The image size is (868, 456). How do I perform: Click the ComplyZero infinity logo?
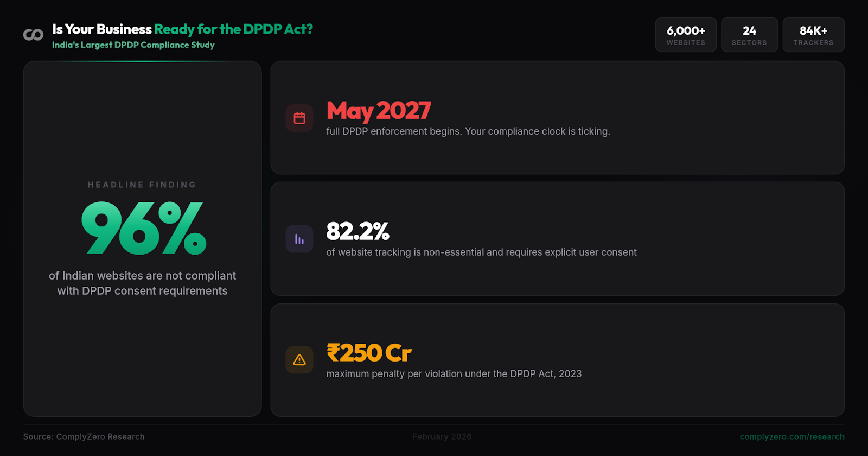(x=33, y=35)
